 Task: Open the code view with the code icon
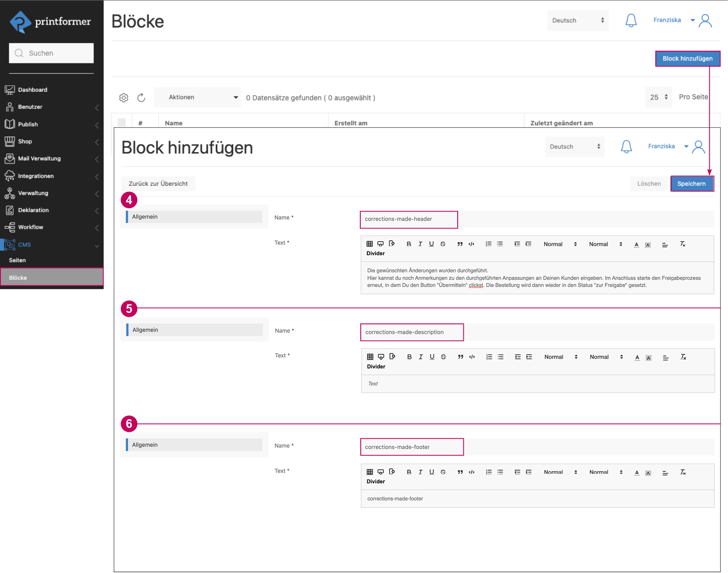tap(471, 244)
